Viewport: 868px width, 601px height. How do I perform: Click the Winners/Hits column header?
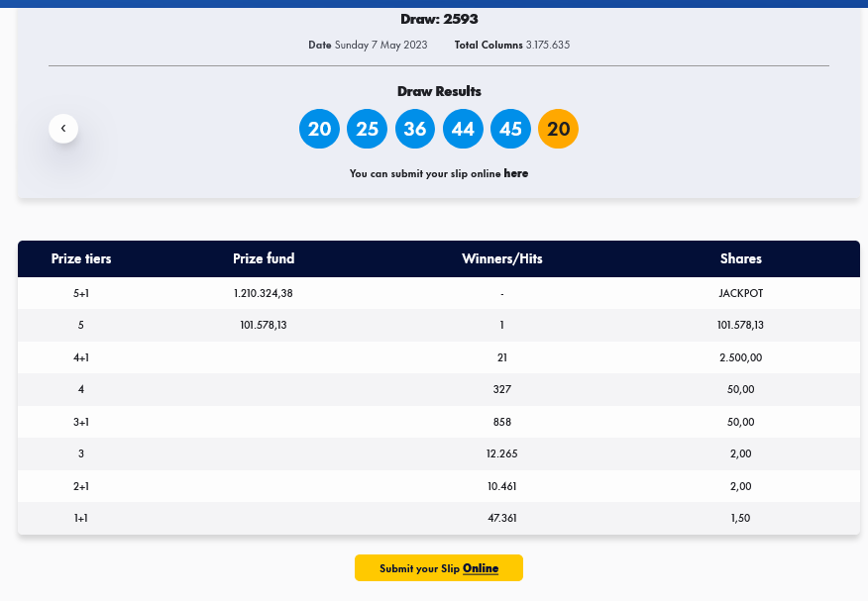coord(502,258)
